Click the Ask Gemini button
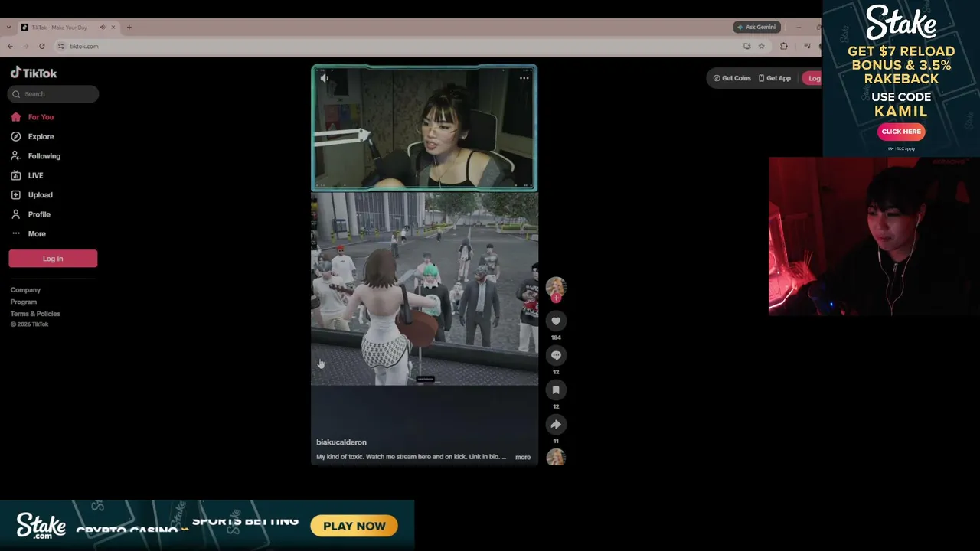The height and width of the screenshot is (551, 980). tap(756, 28)
